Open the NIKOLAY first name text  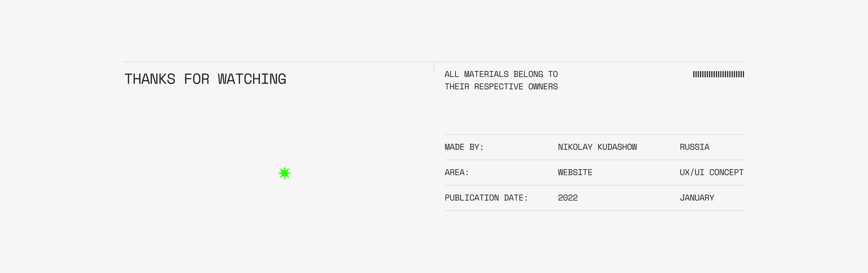tap(575, 147)
